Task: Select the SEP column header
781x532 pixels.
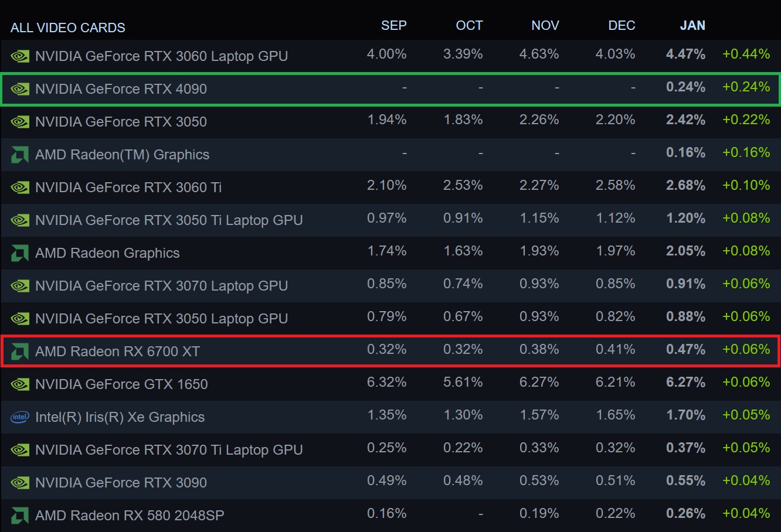Action: (393, 26)
